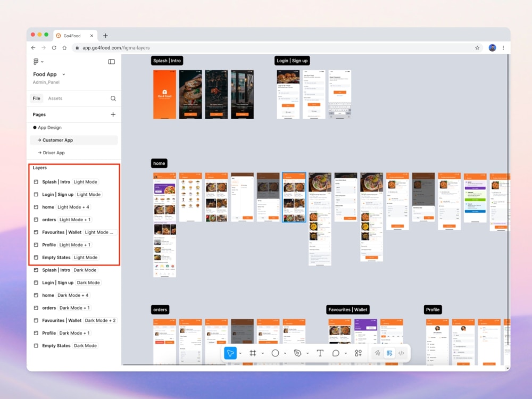532x399 pixels.
Task: Bookmark the page with the star icon
Action: (x=477, y=48)
